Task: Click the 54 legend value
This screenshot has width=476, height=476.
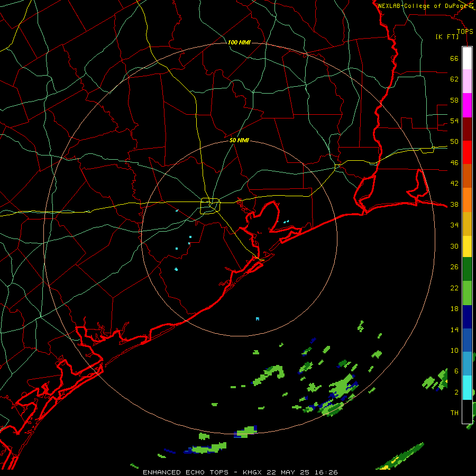Action: (x=454, y=121)
